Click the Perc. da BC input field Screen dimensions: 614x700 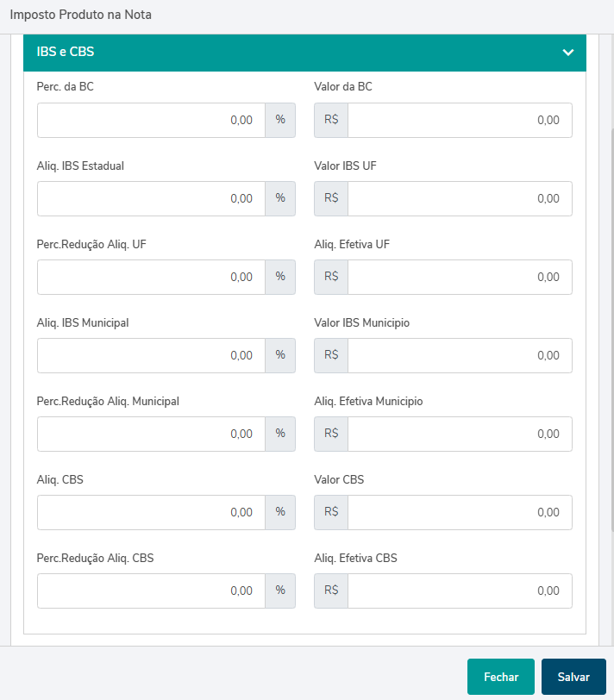tap(152, 120)
